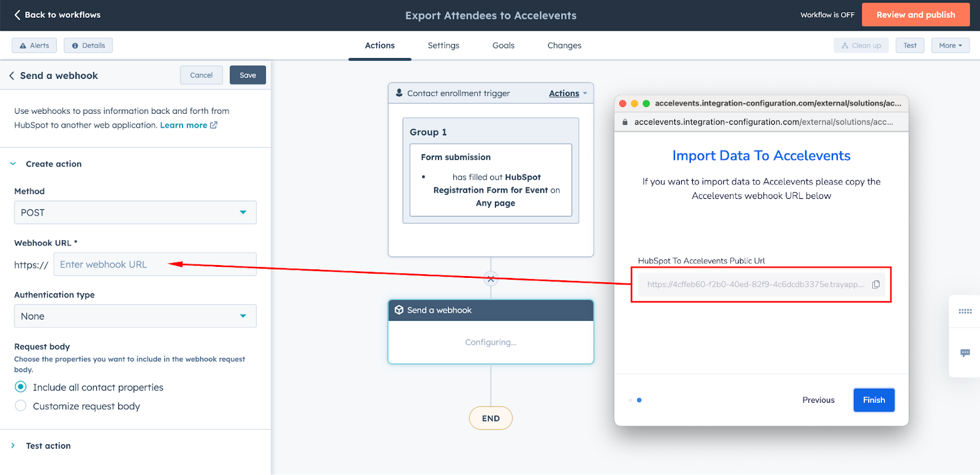Collapse the Create action section

pyautogui.click(x=13, y=164)
